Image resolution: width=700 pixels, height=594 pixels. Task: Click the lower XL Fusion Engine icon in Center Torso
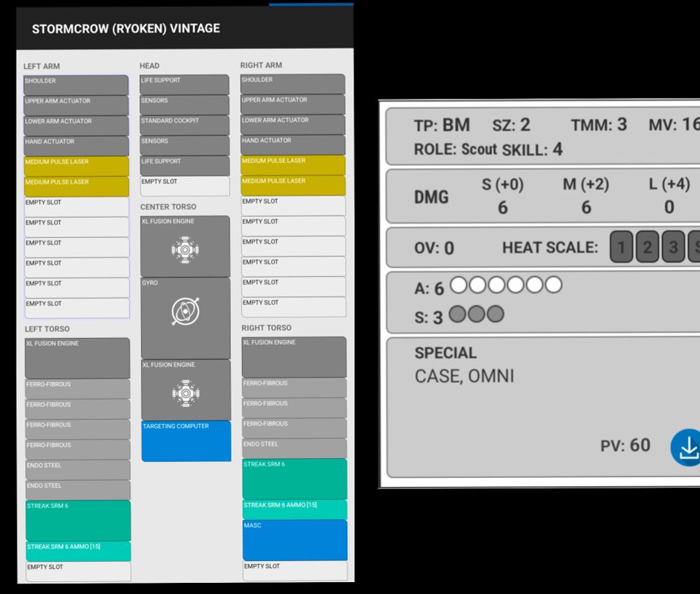tap(185, 393)
